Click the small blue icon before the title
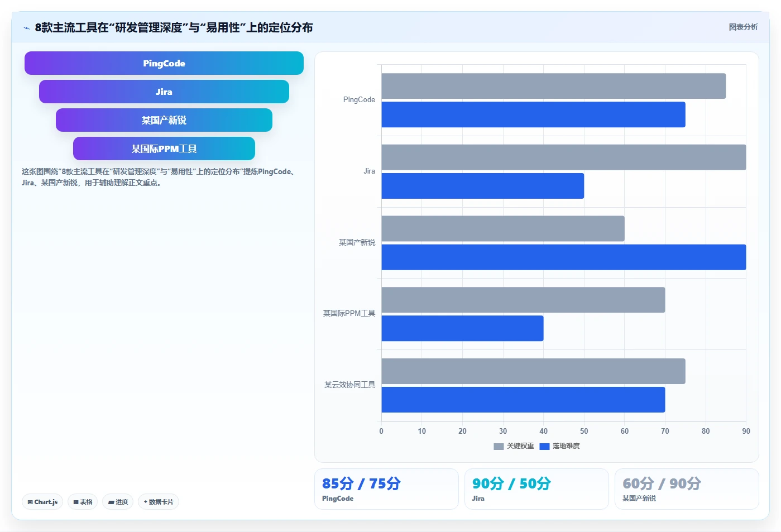Screen dimensions: 781x532 26,28
